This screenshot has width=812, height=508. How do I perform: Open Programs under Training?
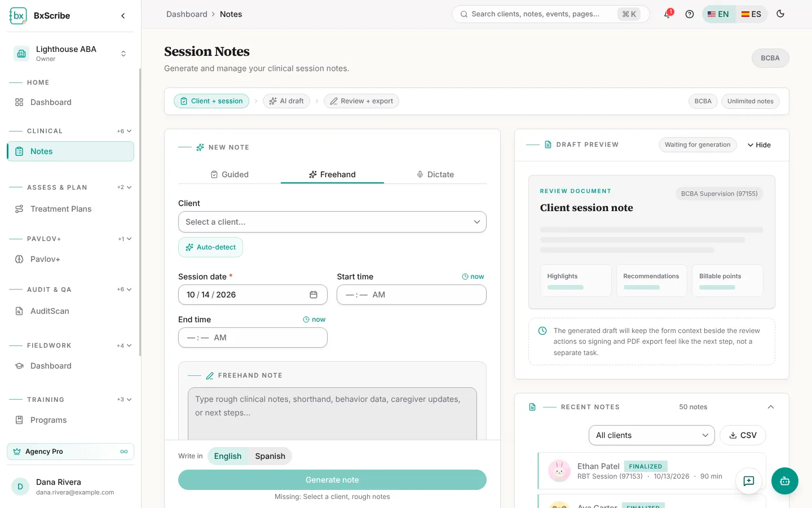[x=70, y=420]
